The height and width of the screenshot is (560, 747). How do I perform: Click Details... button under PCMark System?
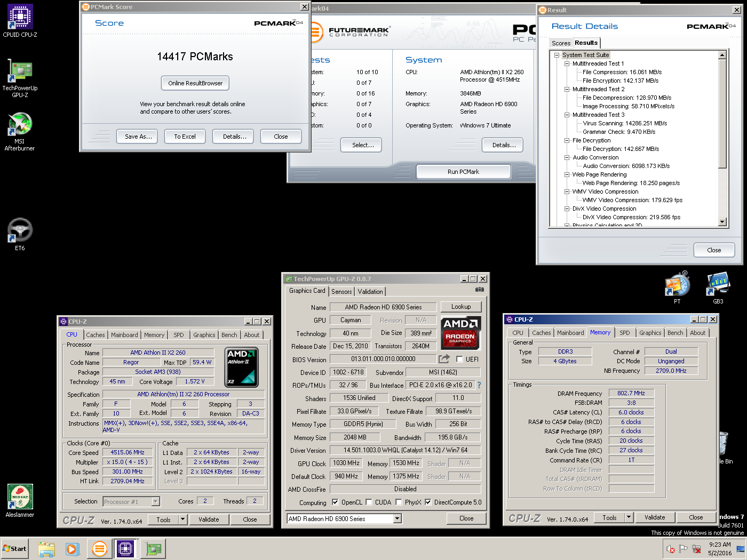pyautogui.click(x=504, y=145)
